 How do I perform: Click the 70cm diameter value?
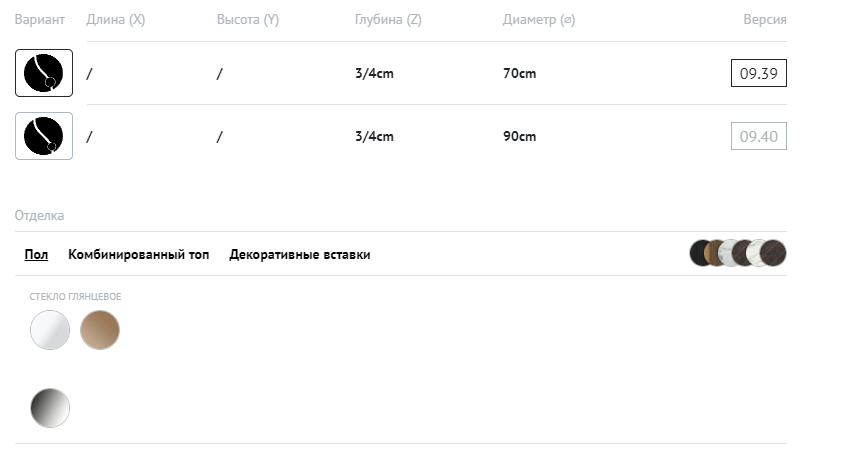[519, 73]
